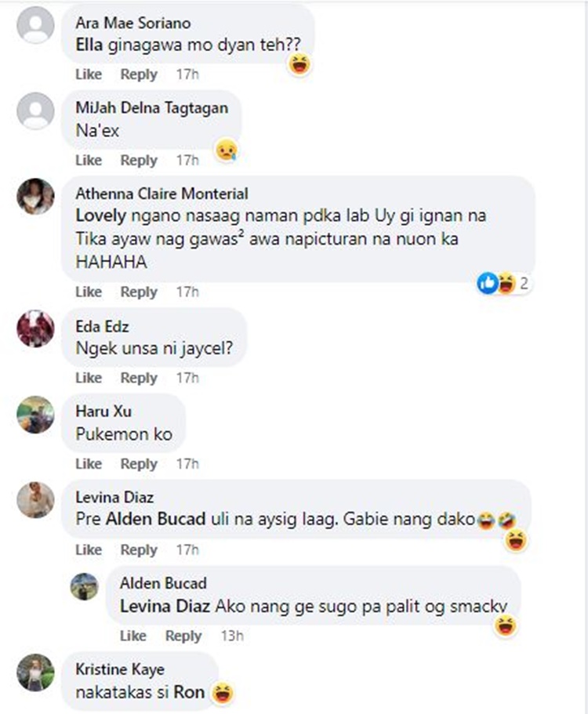Open Ara Mae Soriano's default profile avatar
The height and width of the screenshot is (714, 588).
tap(35, 24)
